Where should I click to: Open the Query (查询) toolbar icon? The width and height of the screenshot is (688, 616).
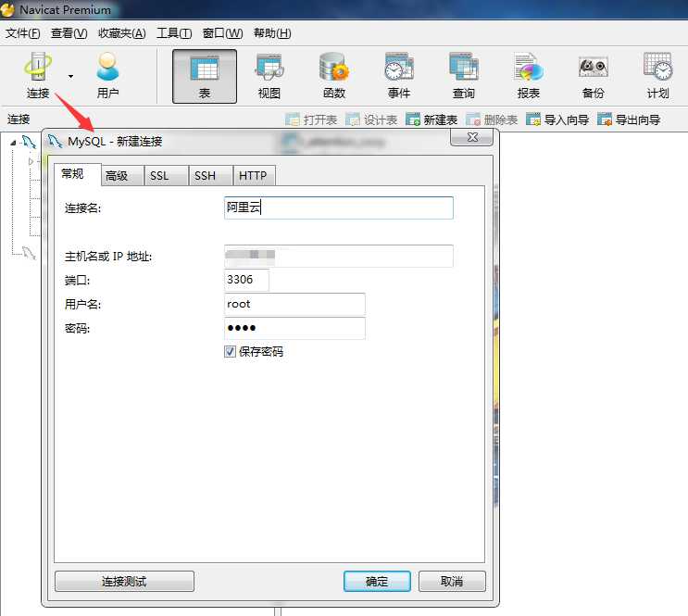tap(463, 76)
